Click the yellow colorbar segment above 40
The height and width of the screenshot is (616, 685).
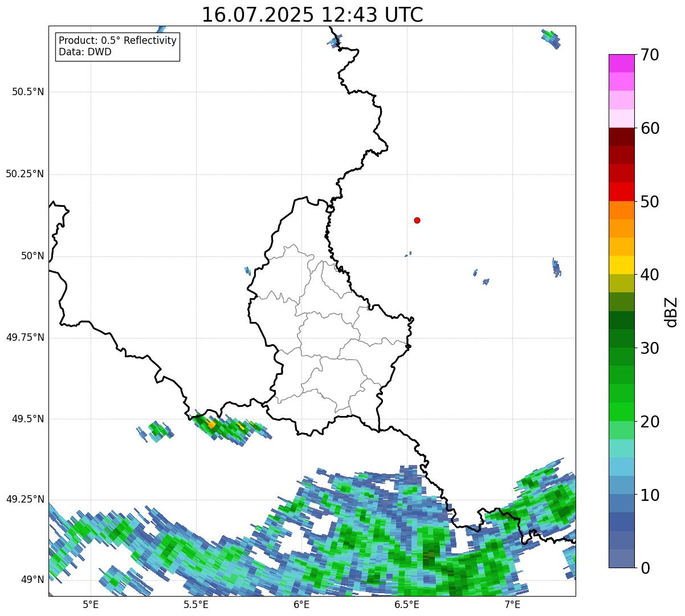pos(621,265)
